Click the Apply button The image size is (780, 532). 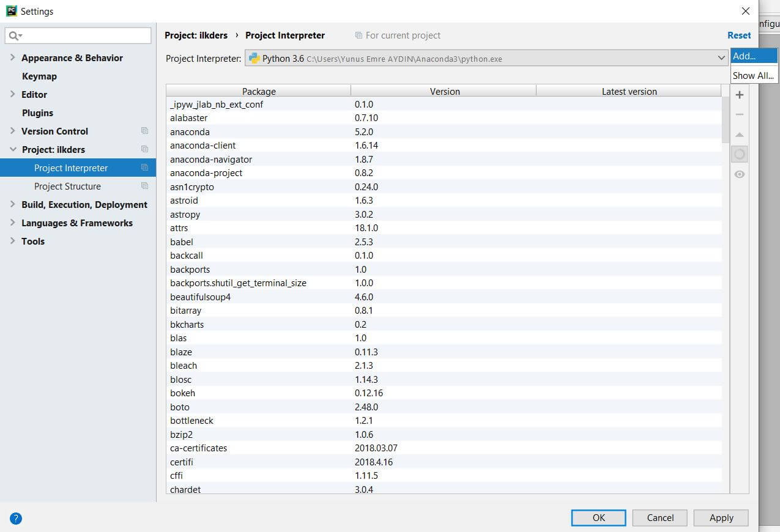721,518
